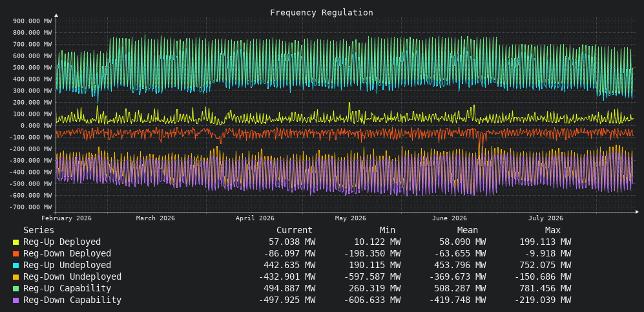Screen dimensions: 644x312
Task: Click the 10.122 MW min value
Action: coord(377,242)
